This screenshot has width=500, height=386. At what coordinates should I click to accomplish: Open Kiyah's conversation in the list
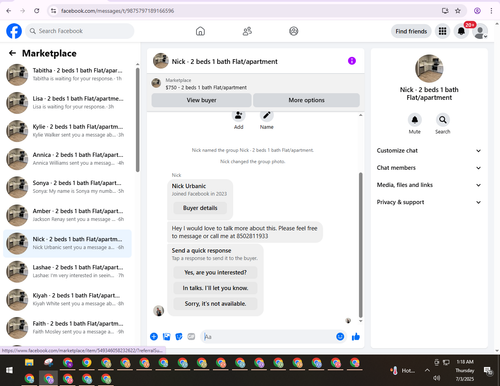point(67,299)
